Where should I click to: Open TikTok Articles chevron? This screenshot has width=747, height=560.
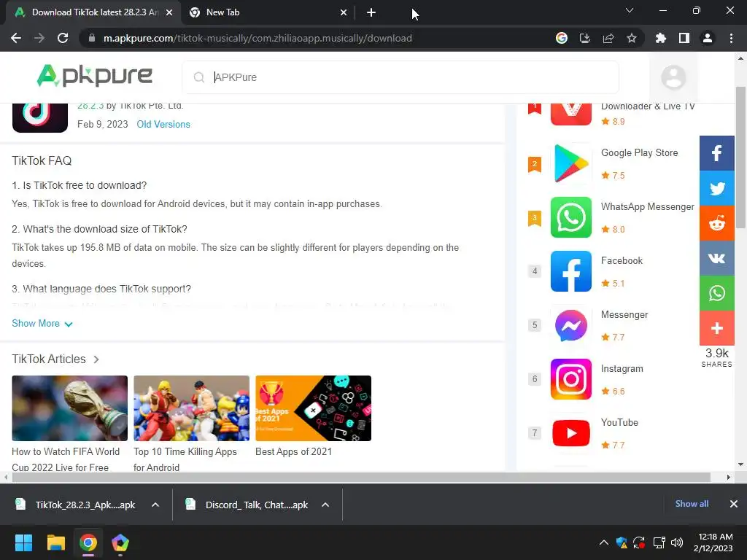[x=96, y=359]
